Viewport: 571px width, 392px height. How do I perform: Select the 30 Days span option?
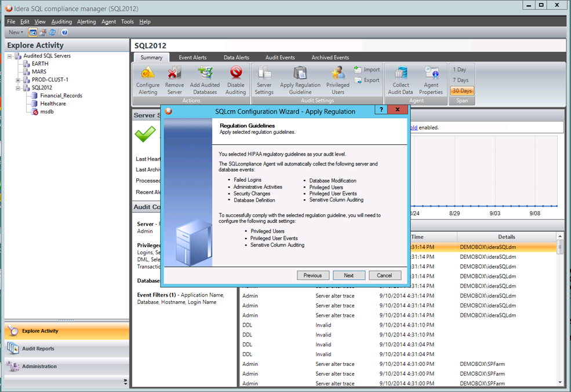tap(462, 91)
